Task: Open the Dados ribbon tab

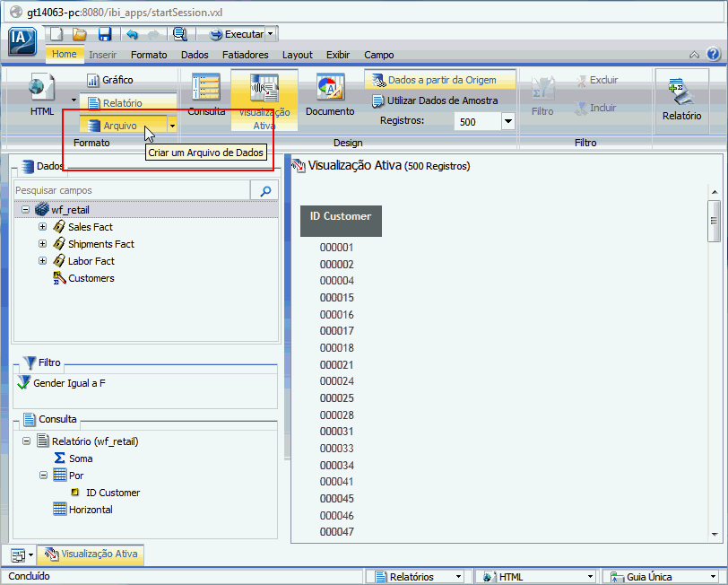Action: 195,55
